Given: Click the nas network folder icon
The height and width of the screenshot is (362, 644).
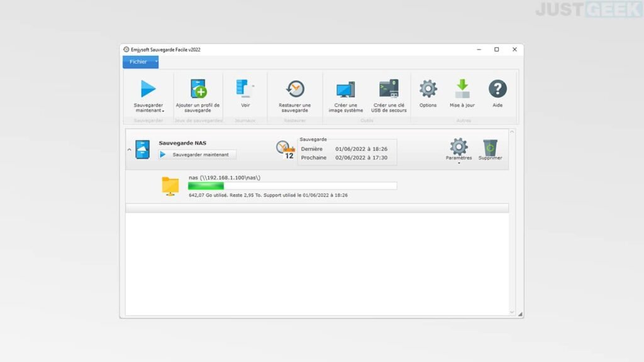Looking at the screenshot, I should [170, 186].
